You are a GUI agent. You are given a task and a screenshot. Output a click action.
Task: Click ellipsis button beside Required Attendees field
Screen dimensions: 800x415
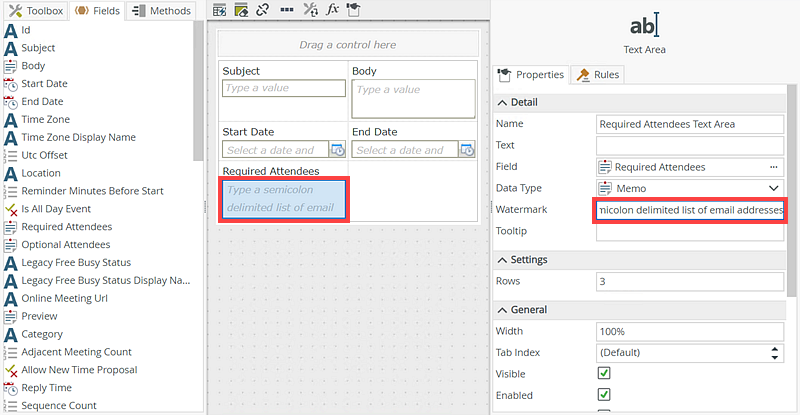773,167
